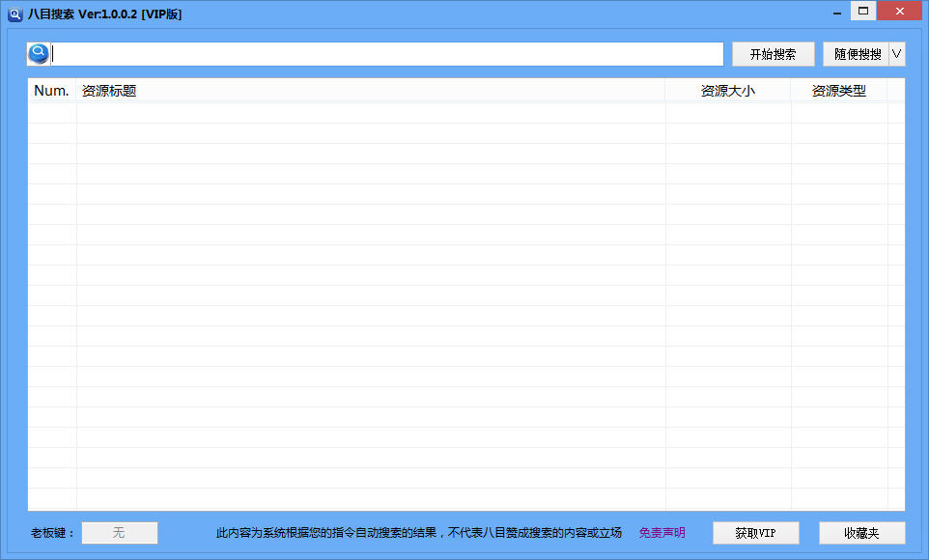Click the 老板键 label text

coord(45,532)
